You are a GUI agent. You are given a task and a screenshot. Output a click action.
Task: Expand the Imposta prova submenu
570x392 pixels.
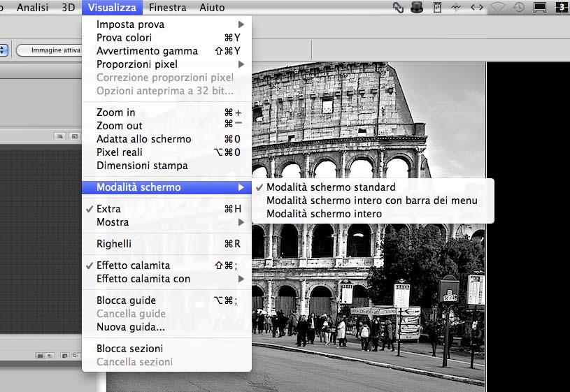tap(167, 24)
